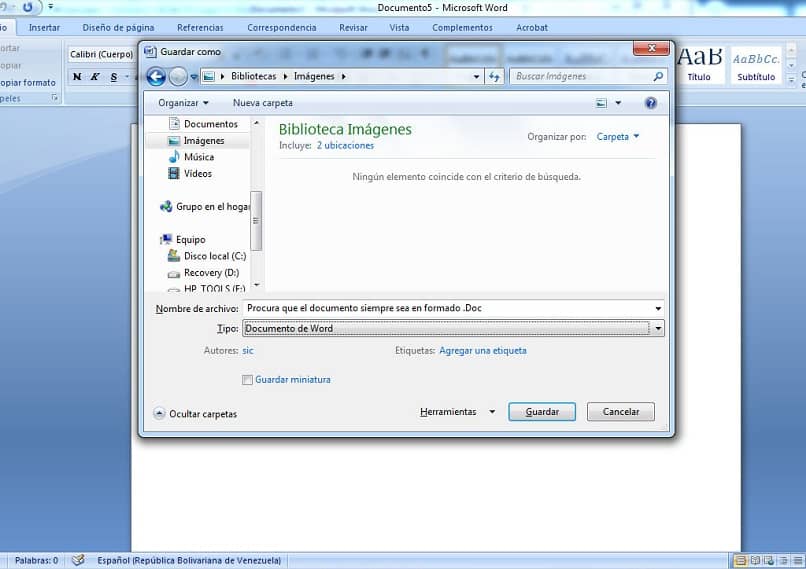Select Equipo in the navigation pane
This screenshot has width=806, height=569.
(x=191, y=240)
